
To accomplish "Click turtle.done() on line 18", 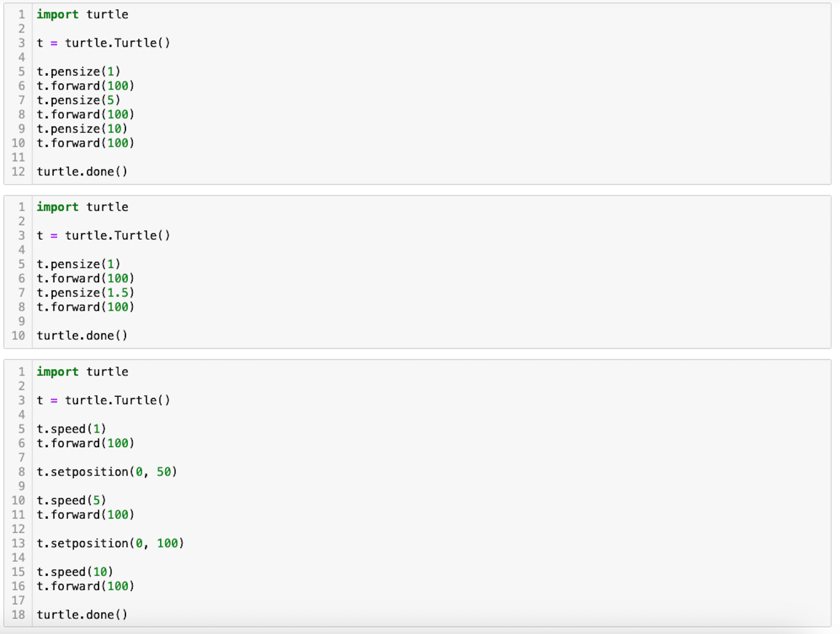I will pyautogui.click(x=82, y=615).
